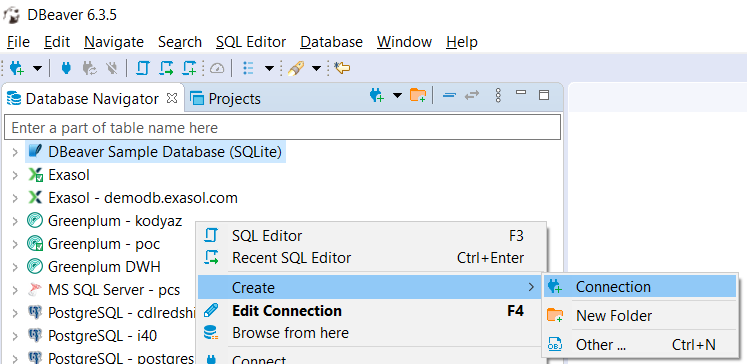
Task: Switch to the Projects tab
Action: (x=225, y=99)
